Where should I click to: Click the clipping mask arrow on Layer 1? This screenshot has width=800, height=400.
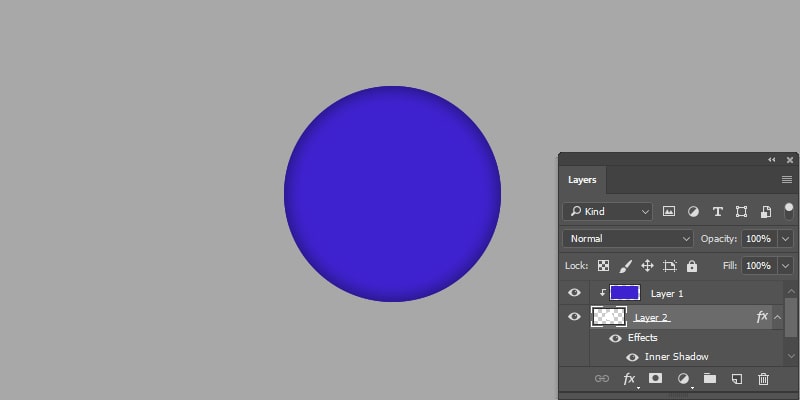pos(603,292)
